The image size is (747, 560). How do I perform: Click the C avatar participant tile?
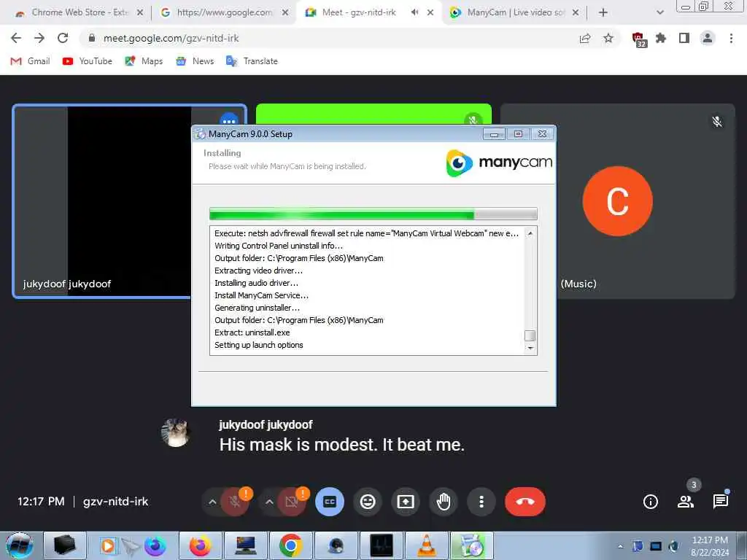(x=617, y=201)
